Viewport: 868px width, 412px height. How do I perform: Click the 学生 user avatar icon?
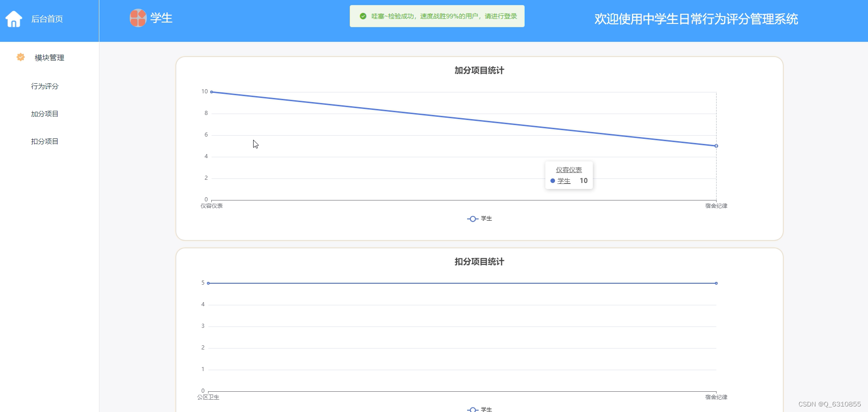(138, 18)
